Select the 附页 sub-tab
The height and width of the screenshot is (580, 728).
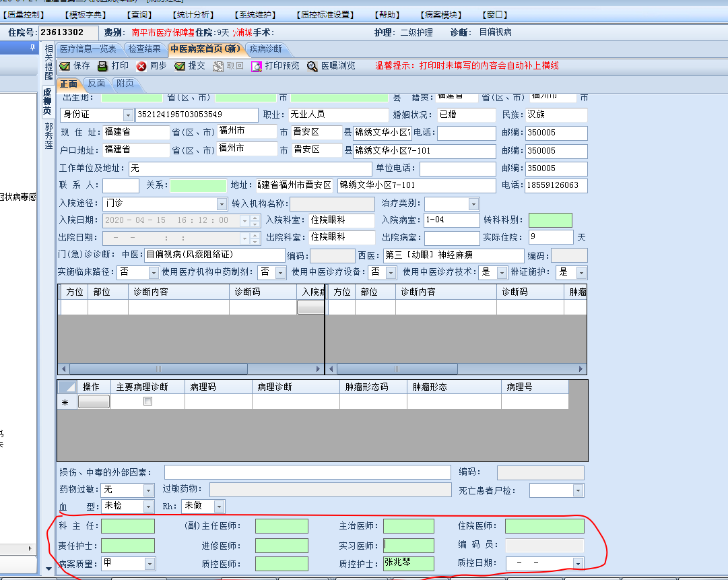(x=125, y=84)
